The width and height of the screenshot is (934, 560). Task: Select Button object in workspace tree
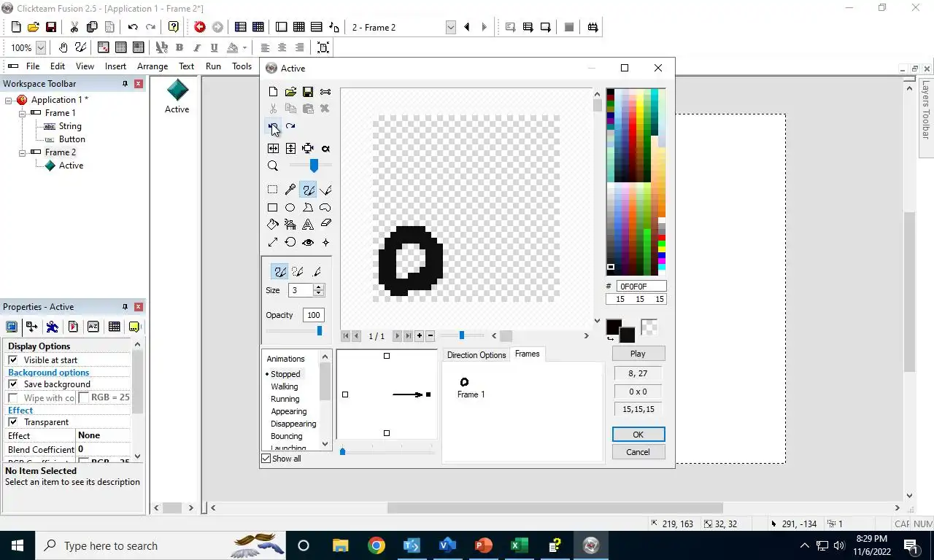[x=72, y=139]
